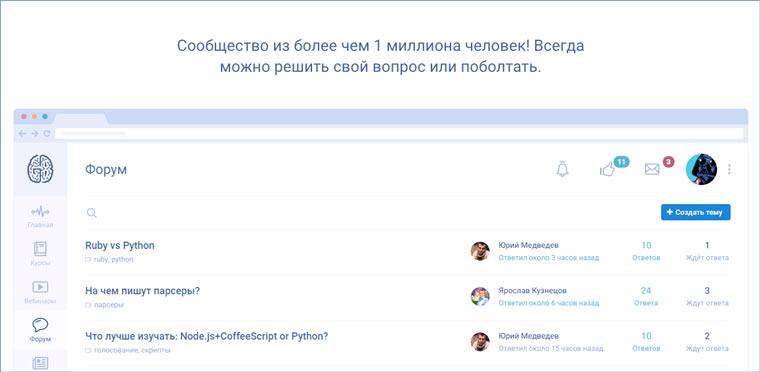Click the browser reload icon
This screenshot has height=372, width=760.
tap(47, 133)
